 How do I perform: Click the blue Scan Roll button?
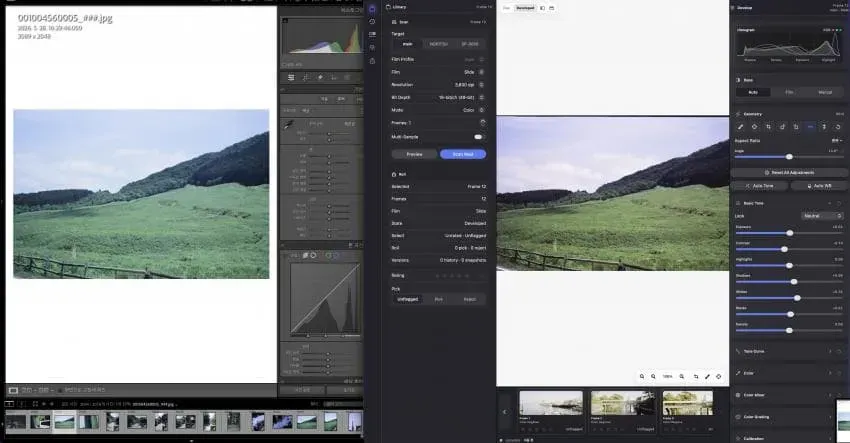pos(463,155)
